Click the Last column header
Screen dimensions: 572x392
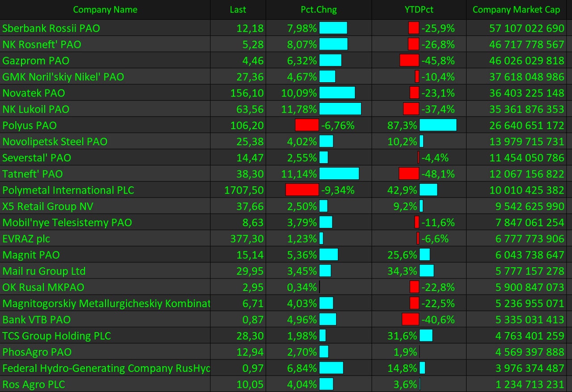click(x=238, y=9)
